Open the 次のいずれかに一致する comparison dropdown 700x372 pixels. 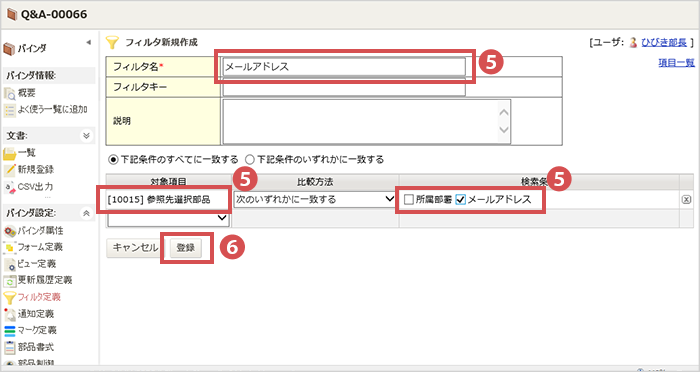314,199
